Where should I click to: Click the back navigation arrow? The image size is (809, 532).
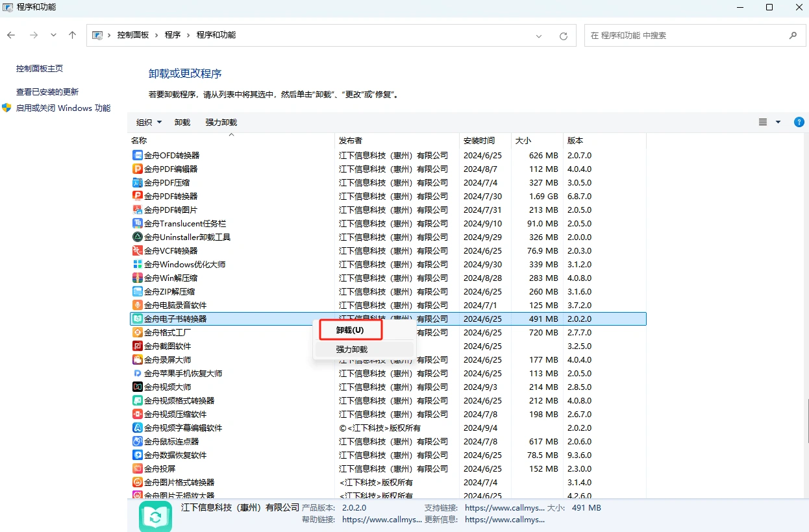pyautogui.click(x=10, y=35)
